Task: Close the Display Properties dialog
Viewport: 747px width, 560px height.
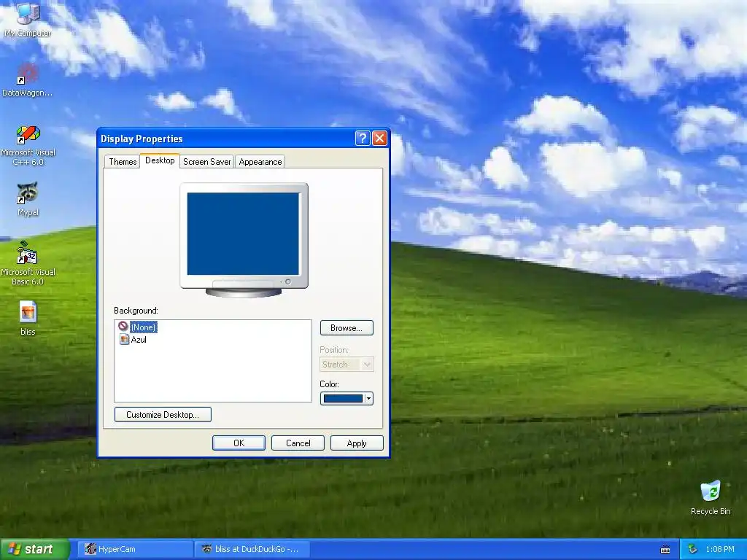Action: click(379, 138)
